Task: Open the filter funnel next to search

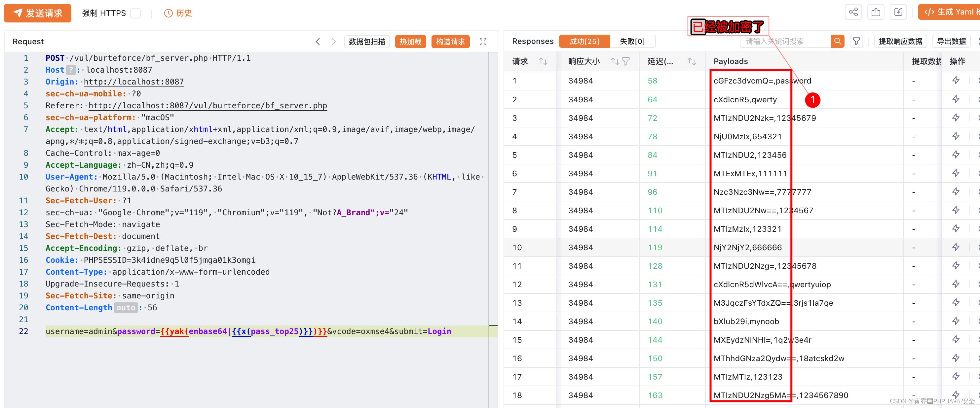Action: (856, 41)
